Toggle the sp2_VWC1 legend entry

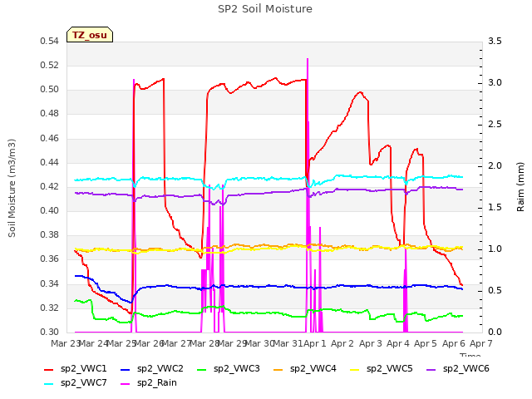tap(76, 369)
